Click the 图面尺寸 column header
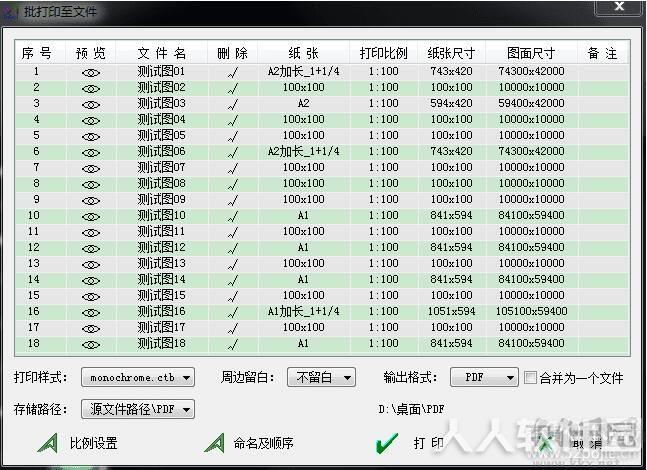647x470 pixels. (x=531, y=53)
